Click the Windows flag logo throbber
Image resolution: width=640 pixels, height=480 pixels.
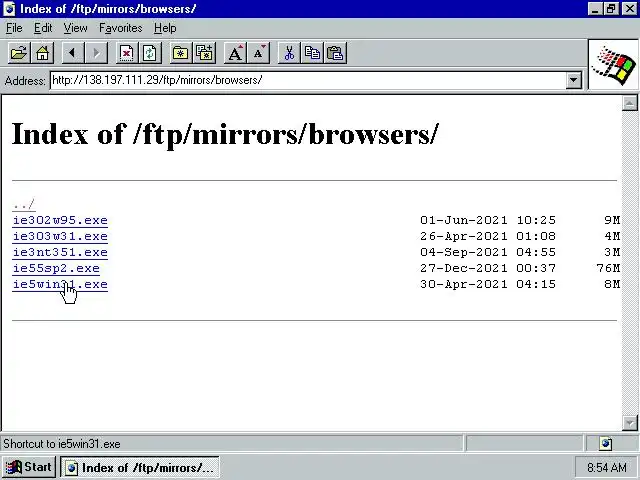pos(613,65)
